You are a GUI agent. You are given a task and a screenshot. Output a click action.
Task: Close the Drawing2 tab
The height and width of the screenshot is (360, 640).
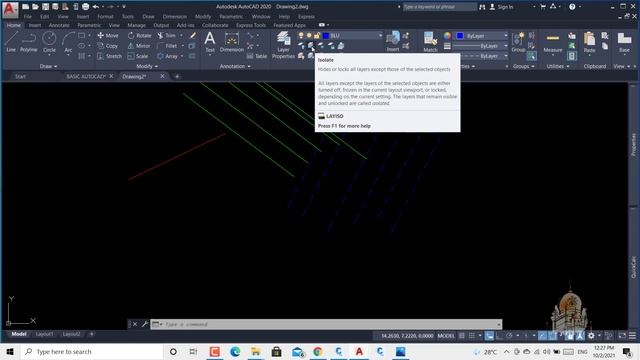point(162,76)
